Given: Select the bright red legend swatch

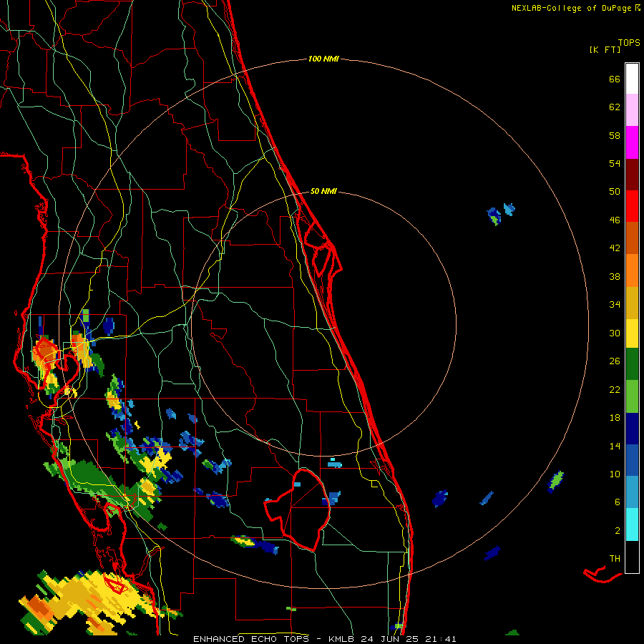Looking at the screenshot, I should [x=632, y=206].
